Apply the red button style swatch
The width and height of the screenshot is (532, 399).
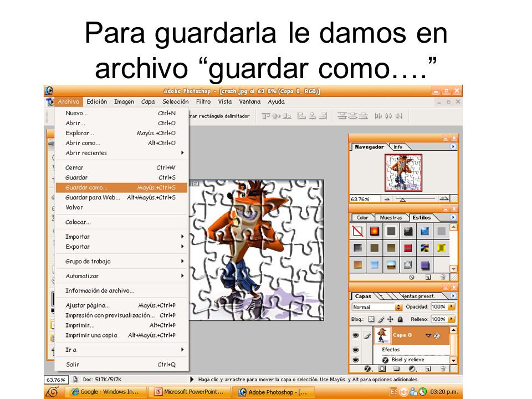pos(374,232)
